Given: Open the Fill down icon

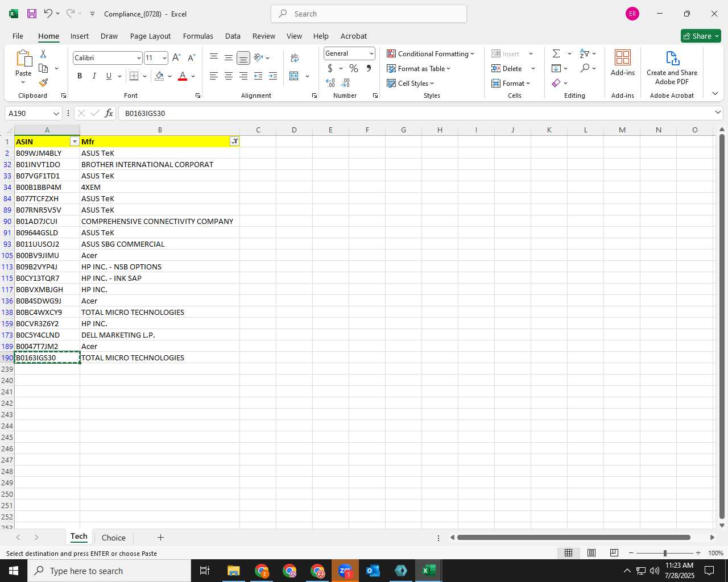Looking at the screenshot, I should click(556, 68).
